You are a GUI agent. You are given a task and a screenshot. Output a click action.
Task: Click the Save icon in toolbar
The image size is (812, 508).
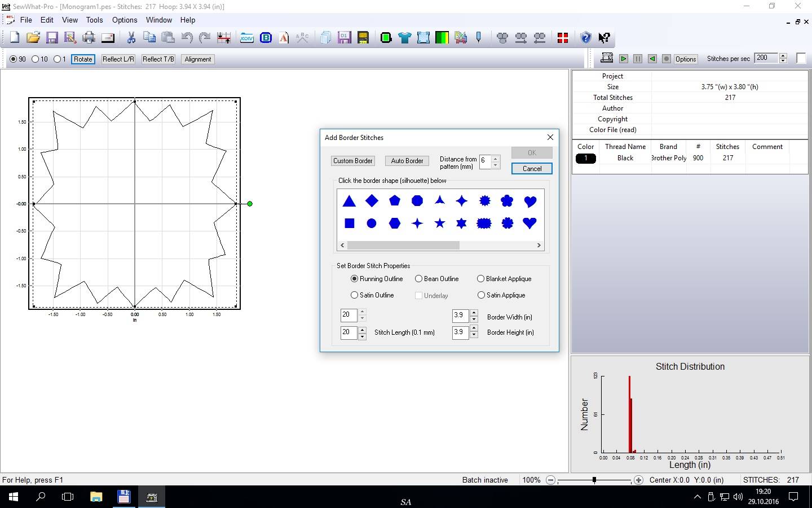pyautogui.click(x=52, y=38)
